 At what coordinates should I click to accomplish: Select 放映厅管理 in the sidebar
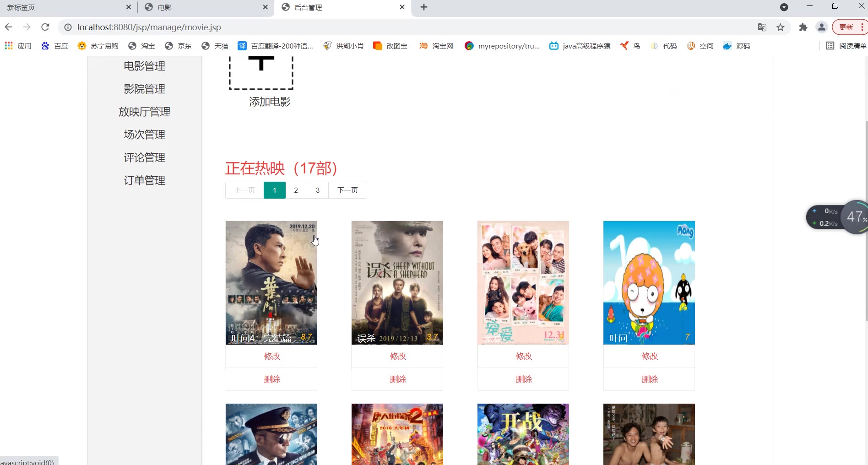(144, 112)
